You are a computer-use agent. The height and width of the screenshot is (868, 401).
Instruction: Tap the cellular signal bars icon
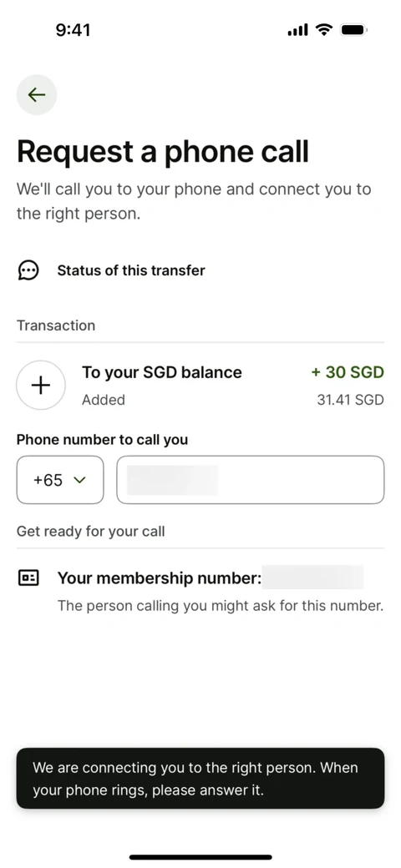pos(298,30)
